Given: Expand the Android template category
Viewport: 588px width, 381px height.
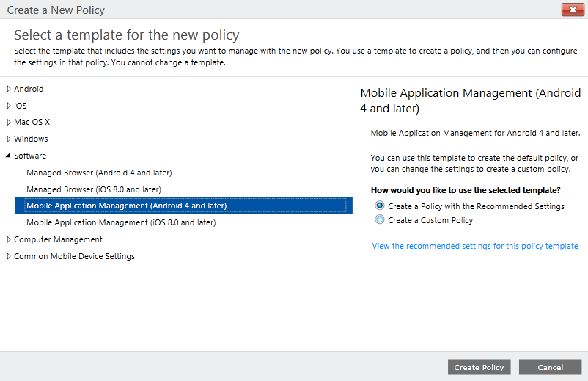Looking at the screenshot, I should coord(9,89).
